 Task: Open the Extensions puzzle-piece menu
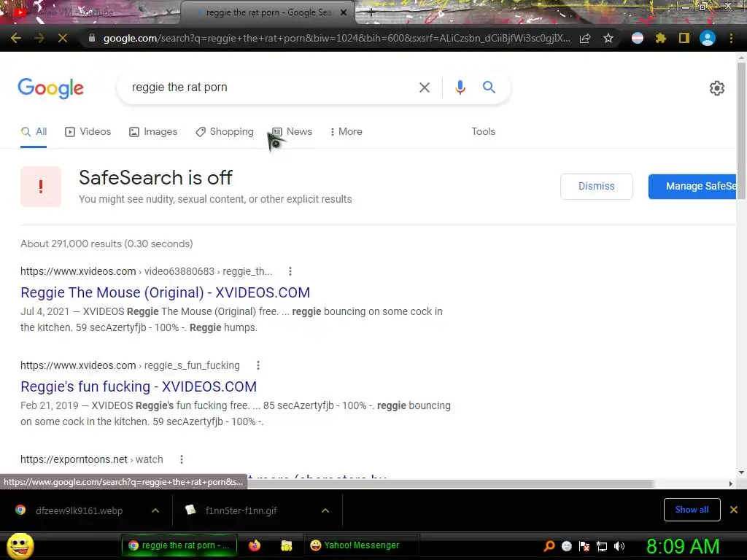(661, 38)
